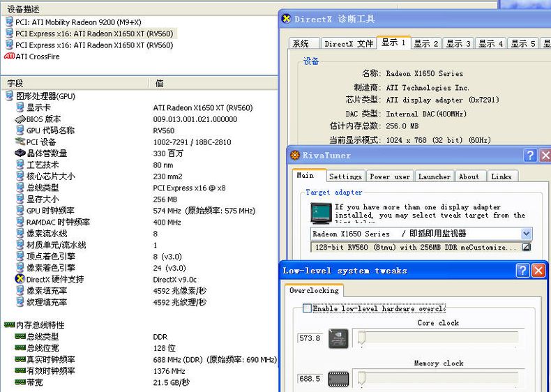
Task: Open RivaTuner Power user tab
Action: point(390,176)
